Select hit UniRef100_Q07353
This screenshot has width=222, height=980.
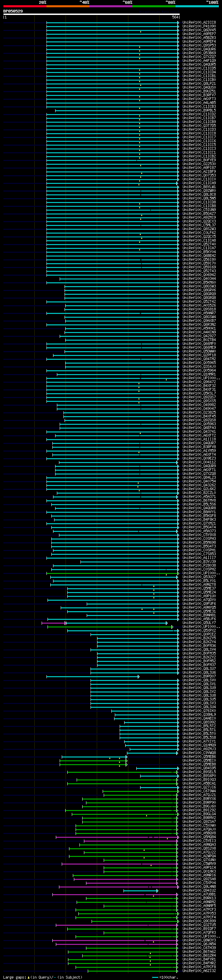point(199,175)
